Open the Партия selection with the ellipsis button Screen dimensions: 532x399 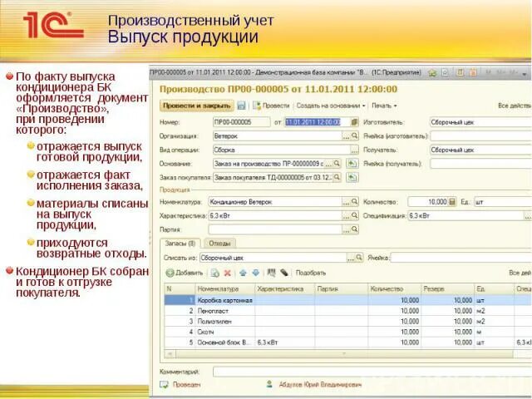click(346, 229)
